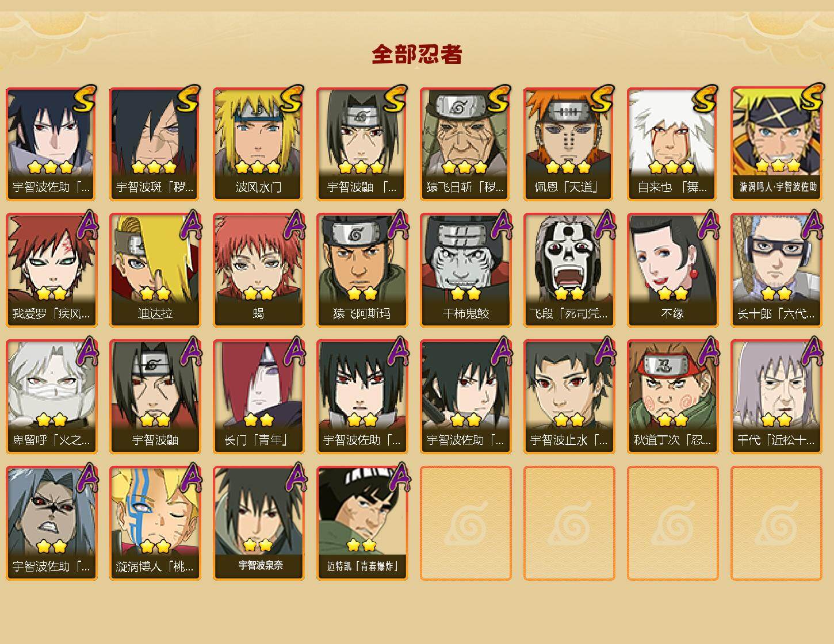Select the 蝎 ninja card
The height and width of the screenshot is (644, 834).
[258, 270]
